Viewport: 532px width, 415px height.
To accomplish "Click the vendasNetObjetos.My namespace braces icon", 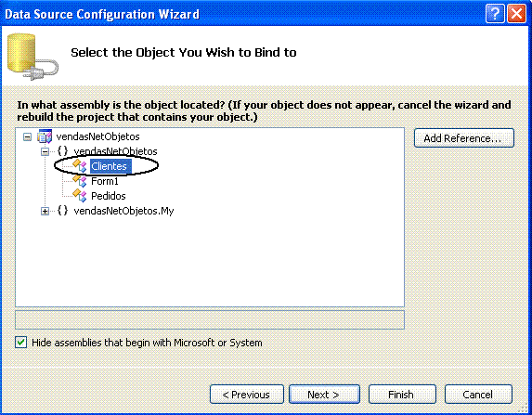I will pyautogui.click(x=62, y=211).
